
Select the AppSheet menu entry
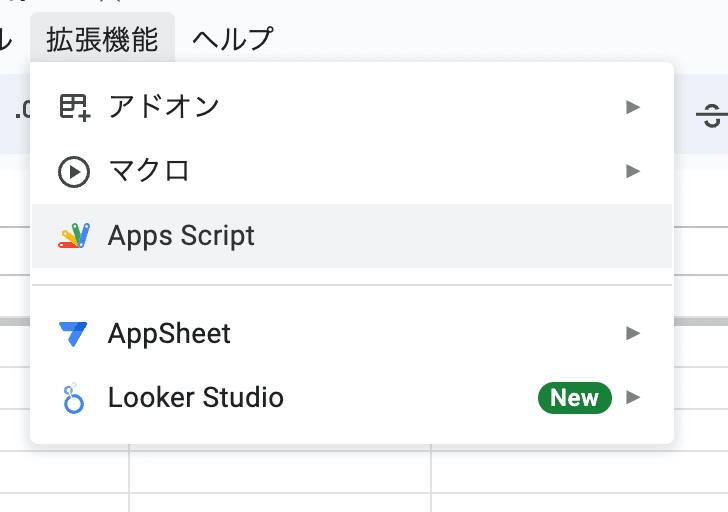click(352, 333)
